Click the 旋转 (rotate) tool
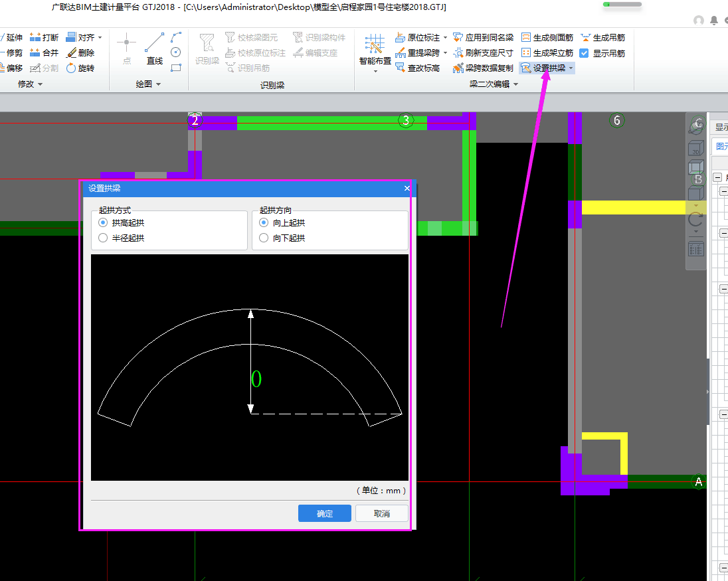728x581 pixels. coord(80,68)
